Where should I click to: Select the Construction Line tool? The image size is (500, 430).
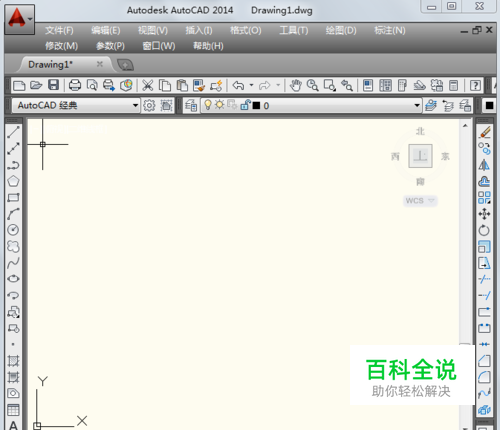[13, 149]
